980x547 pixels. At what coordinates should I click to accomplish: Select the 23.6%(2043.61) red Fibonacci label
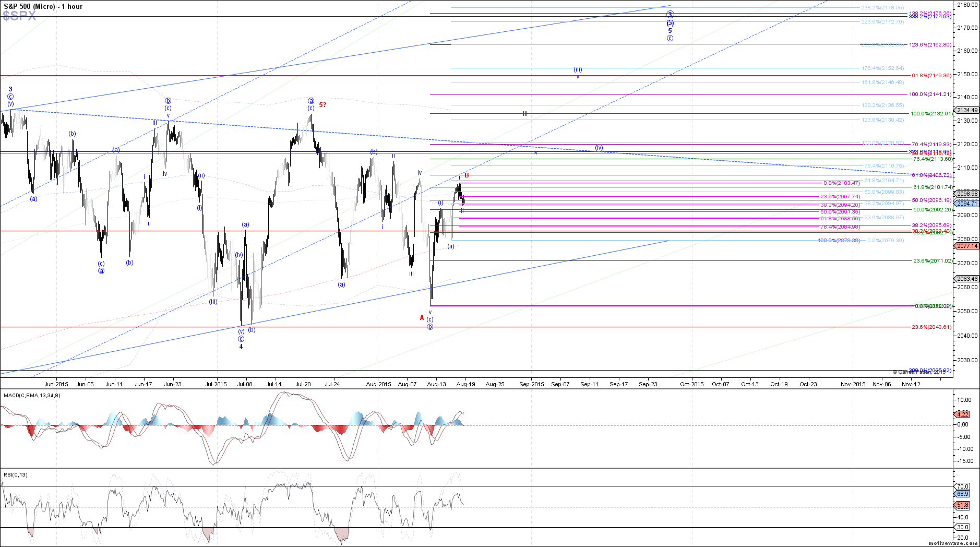pos(931,327)
